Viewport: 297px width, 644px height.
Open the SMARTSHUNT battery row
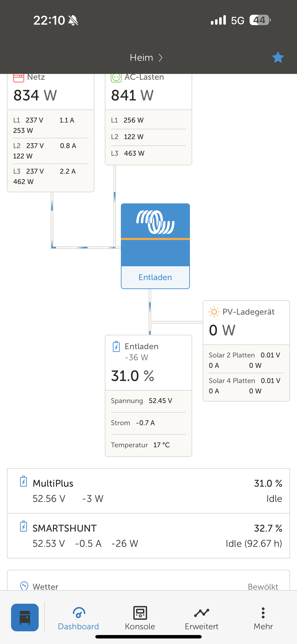click(148, 536)
